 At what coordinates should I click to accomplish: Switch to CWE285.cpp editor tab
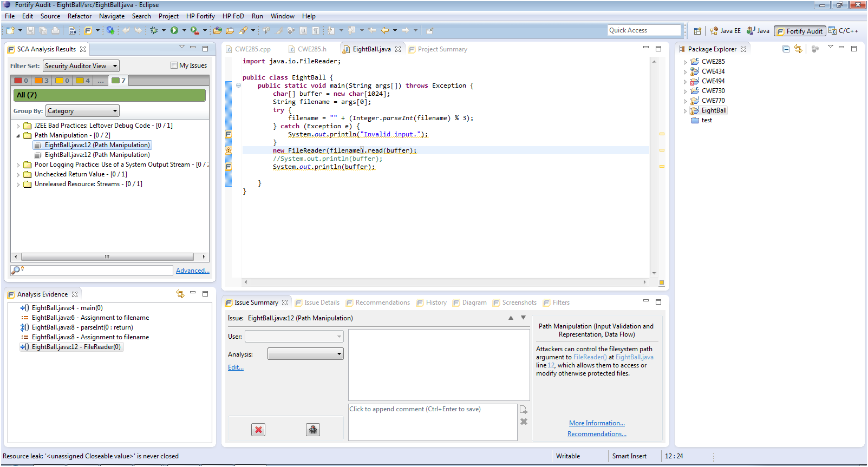click(x=248, y=49)
